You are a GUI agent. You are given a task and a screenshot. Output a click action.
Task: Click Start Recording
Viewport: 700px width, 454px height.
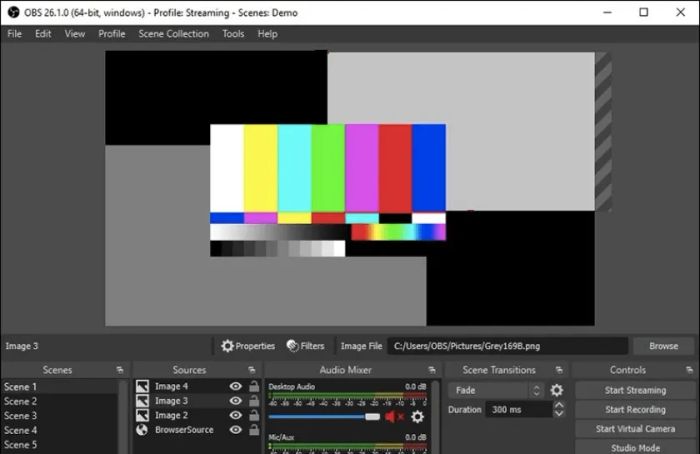(x=635, y=409)
